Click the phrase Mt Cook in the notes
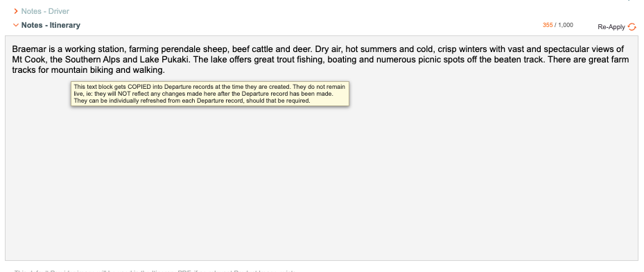This screenshot has width=644, height=272. 28,60
